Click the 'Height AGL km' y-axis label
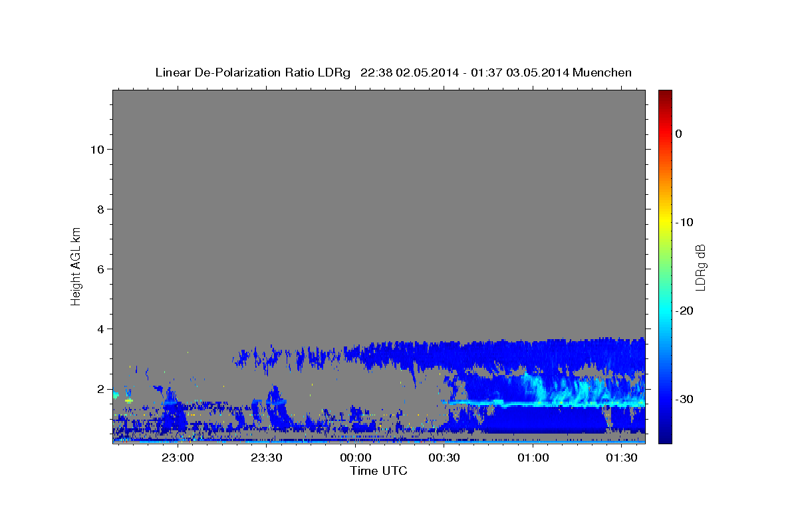The image size is (798, 532). click(76, 267)
